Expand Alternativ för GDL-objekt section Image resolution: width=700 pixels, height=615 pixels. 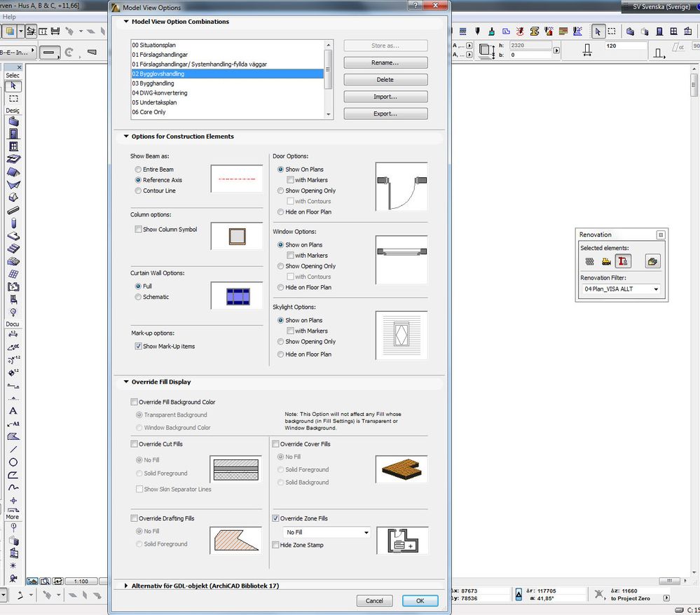[x=126, y=586]
